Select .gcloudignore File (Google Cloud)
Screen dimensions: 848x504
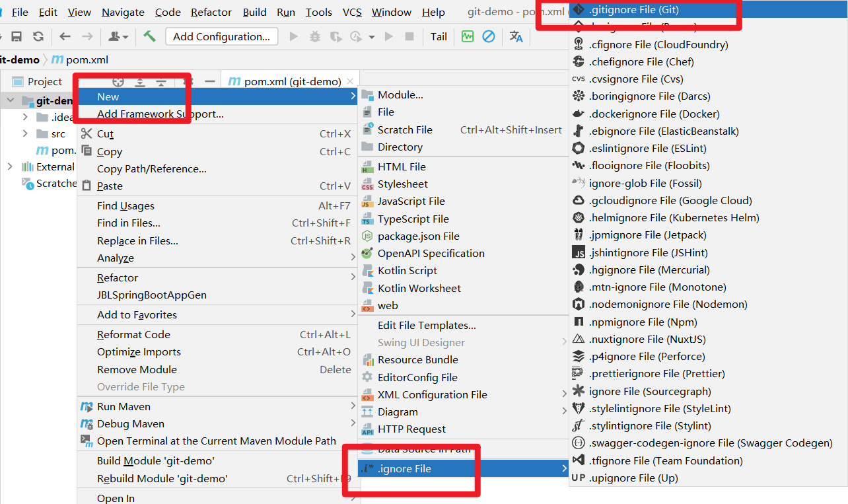click(x=707, y=200)
